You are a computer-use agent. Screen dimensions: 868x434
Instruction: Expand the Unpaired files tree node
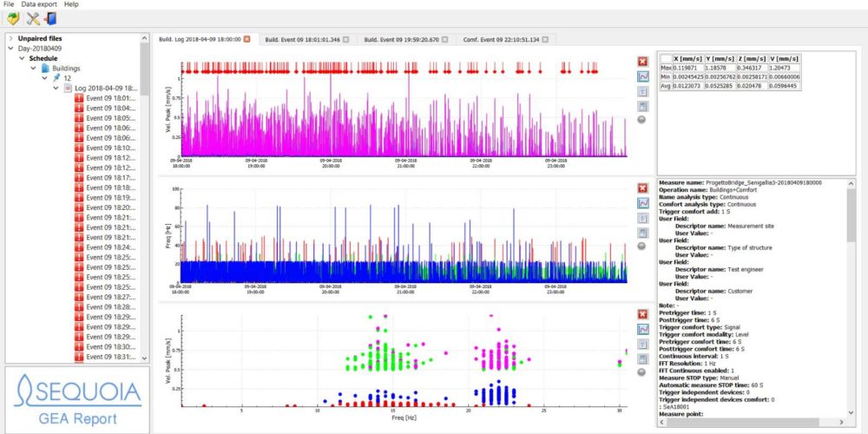[10, 39]
